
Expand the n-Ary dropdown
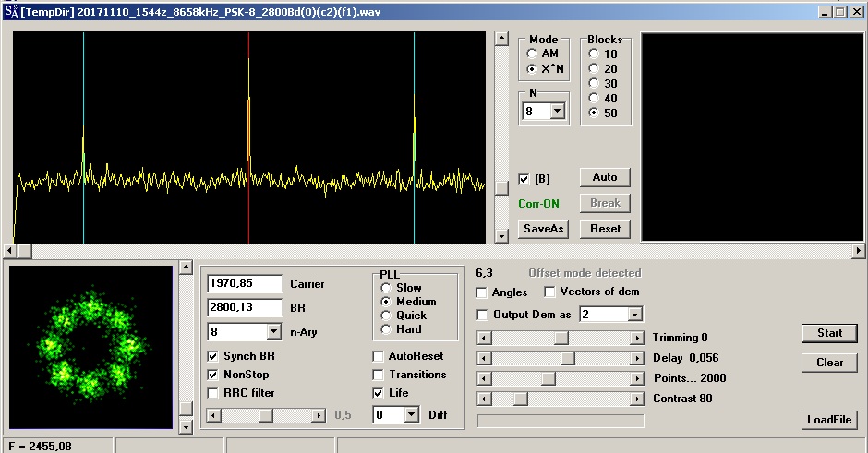coord(273,331)
